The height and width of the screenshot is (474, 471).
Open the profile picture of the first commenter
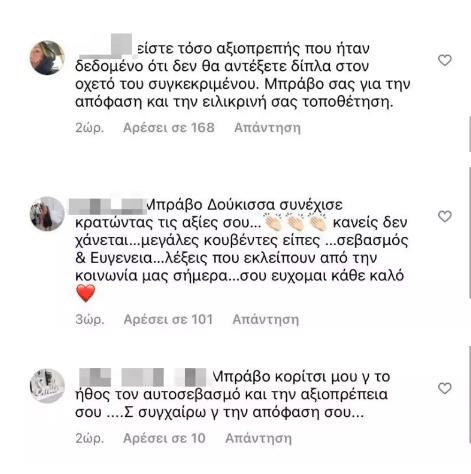point(47,58)
